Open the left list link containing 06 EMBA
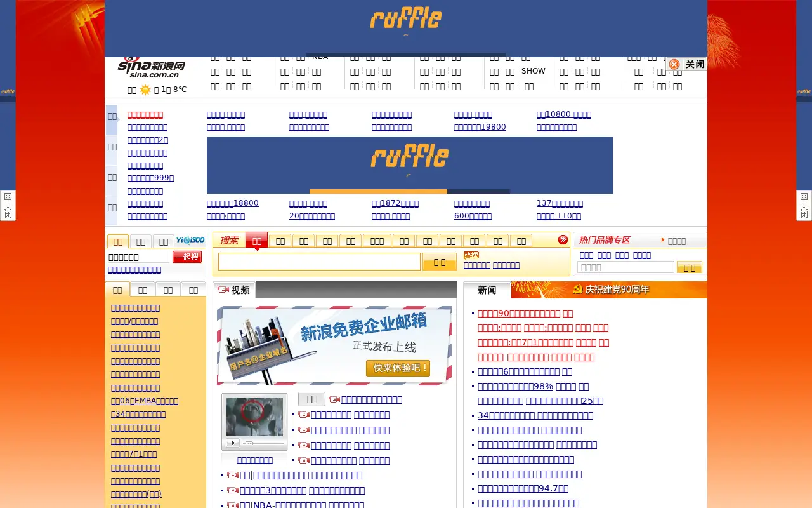The width and height of the screenshot is (812, 508). coord(145,401)
